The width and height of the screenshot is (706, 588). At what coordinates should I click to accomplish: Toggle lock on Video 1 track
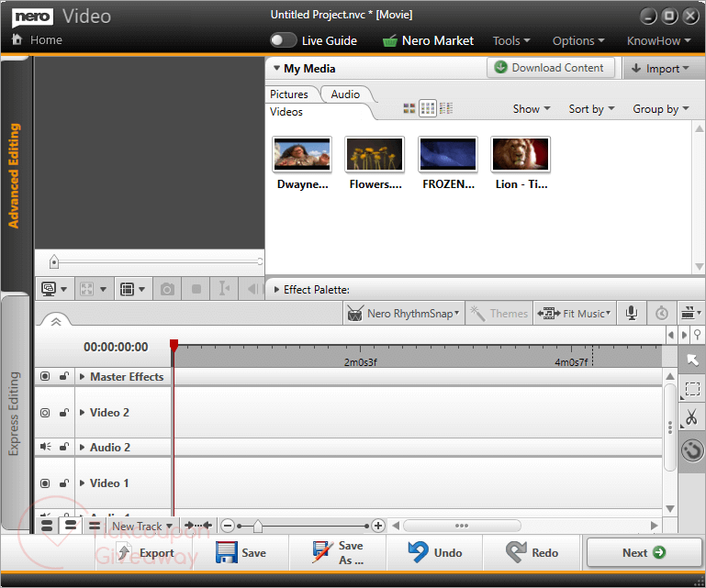pyautogui.click(x=64, y=483)
